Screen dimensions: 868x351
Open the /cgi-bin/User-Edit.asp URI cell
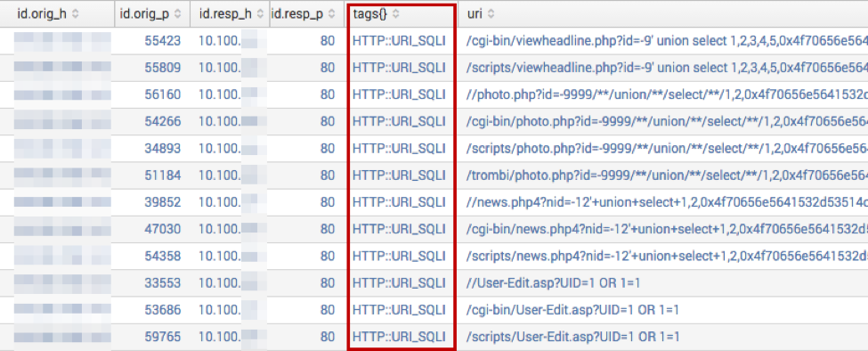point(573,310)
